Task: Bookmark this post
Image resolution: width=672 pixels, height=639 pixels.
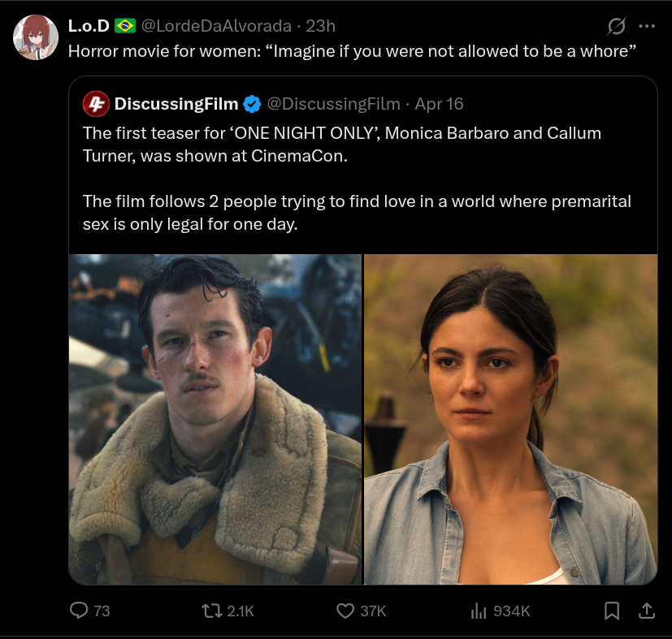Action: point(612,610)
